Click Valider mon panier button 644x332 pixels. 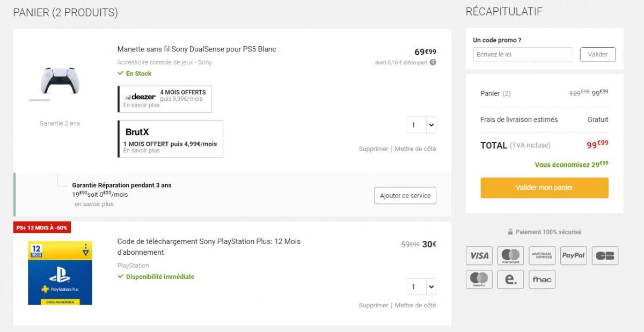(x=544, y=188)
